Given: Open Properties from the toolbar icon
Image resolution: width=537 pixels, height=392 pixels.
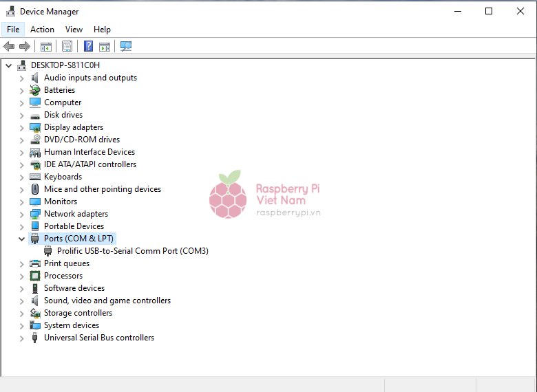Looking at the screenshot, I should tap(67, 46).
